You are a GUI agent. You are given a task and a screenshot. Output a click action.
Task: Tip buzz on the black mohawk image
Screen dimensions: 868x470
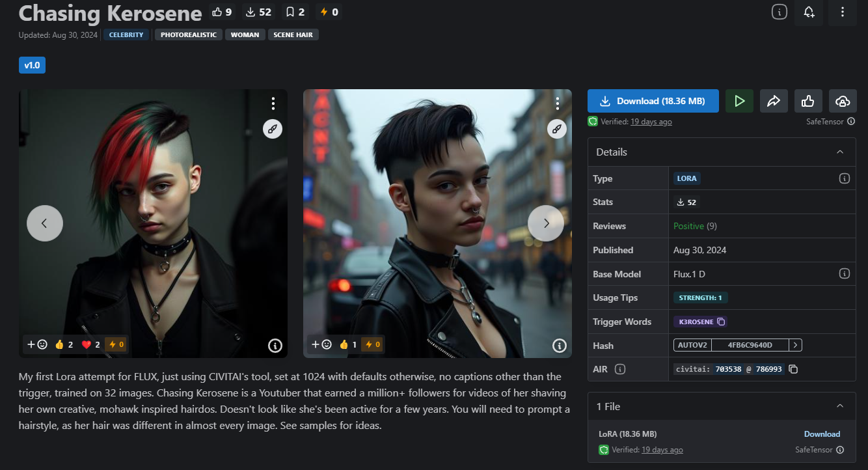click(x=373, y=344)
